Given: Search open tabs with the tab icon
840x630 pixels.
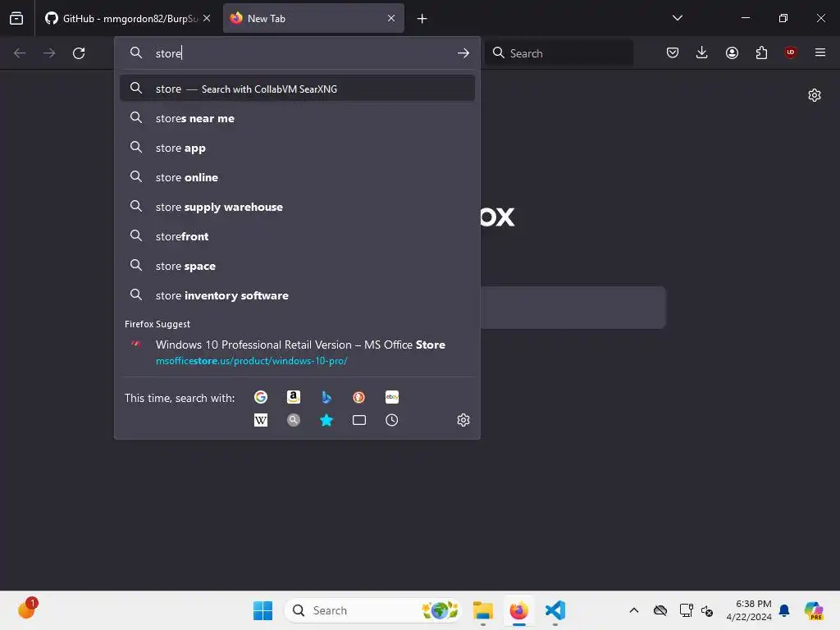Looking at the screenshot, I should click(359, 420).
